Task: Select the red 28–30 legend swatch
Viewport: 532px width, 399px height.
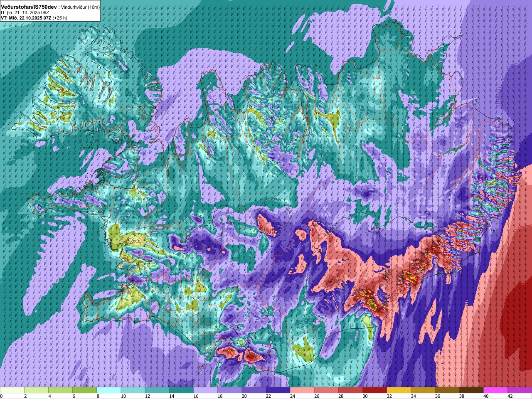Action: 350,390
